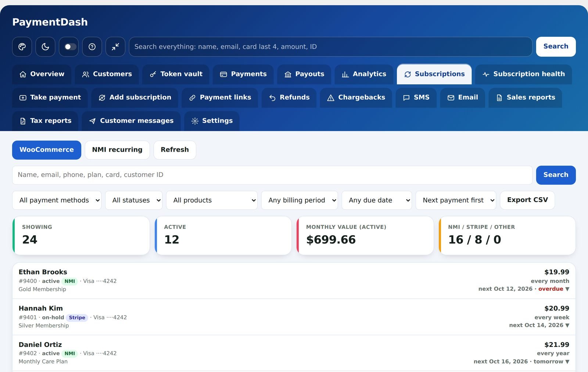588x372 pixels.
Task: Open the Subscriptions tab
Action: point(434,74)
